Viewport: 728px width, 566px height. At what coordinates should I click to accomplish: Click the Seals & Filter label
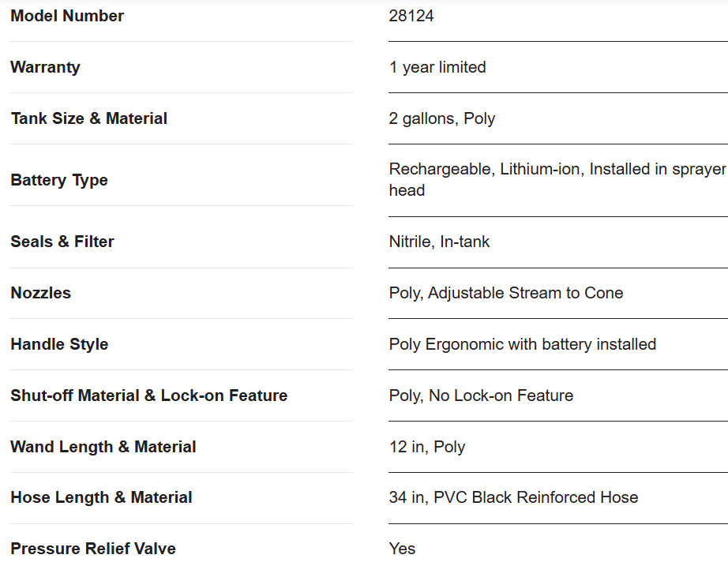tap(62, 242)
